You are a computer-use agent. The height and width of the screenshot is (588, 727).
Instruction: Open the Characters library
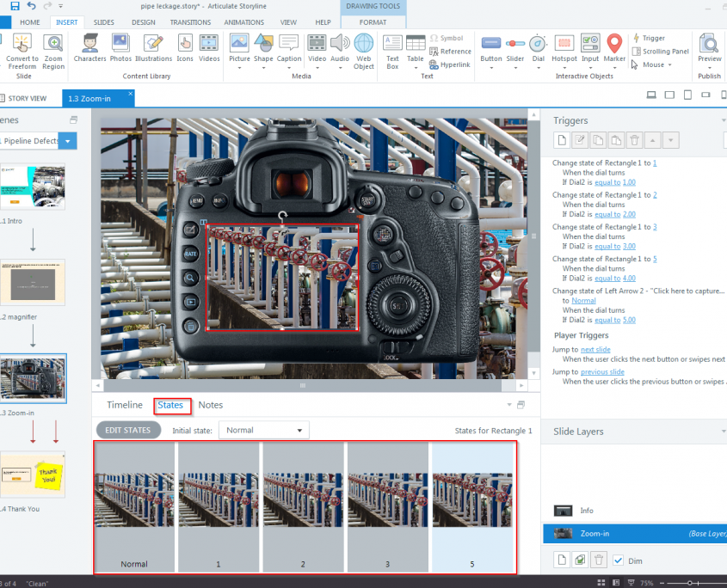[89, 47]
